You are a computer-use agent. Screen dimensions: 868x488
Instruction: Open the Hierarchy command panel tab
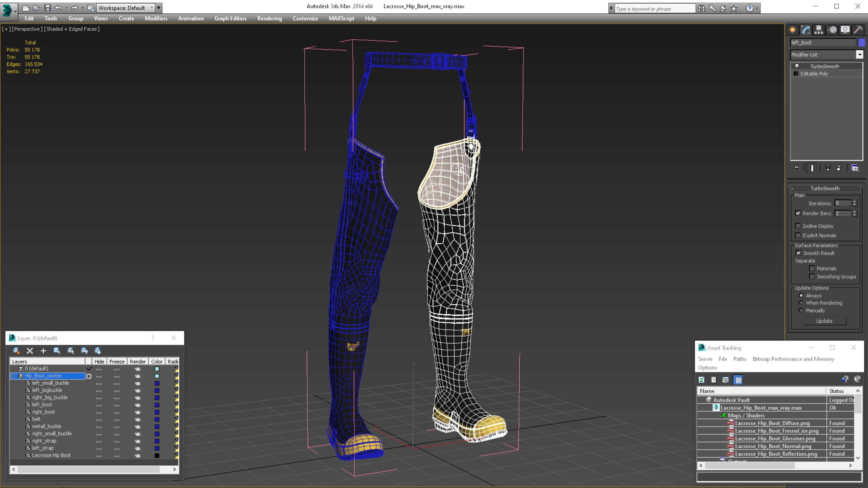(819, 30)
